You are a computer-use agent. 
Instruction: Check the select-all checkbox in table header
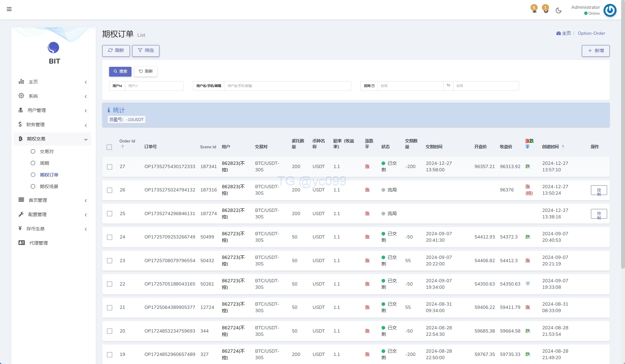pyautogui.click(x=109, y=147)
